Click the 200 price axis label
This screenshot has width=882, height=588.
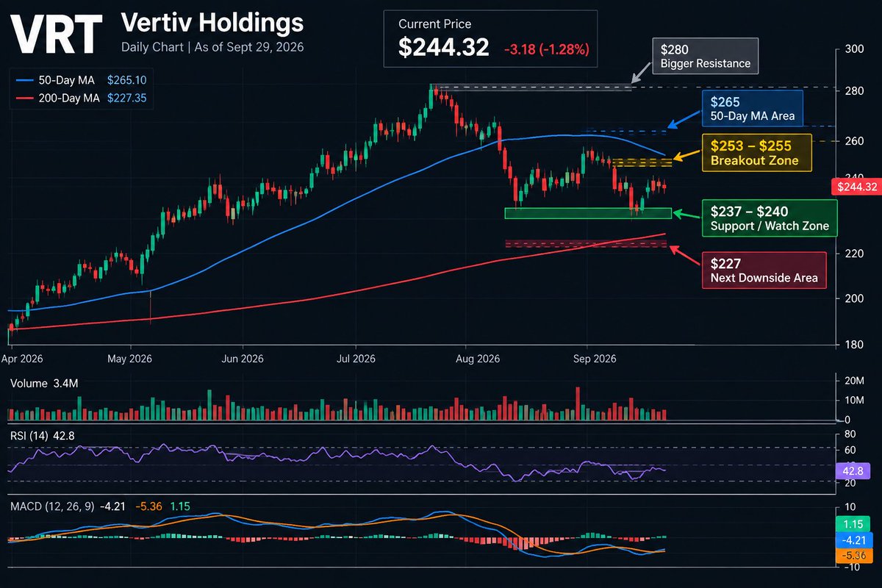[x=855, y=298]
